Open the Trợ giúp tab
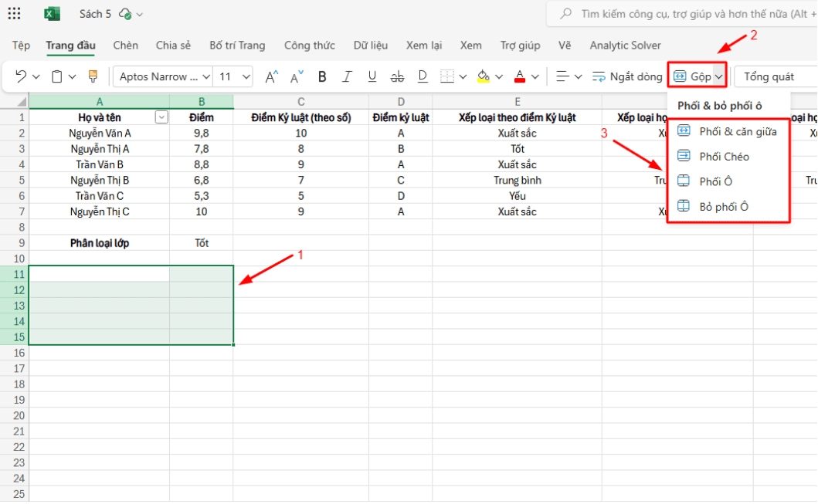The image size is (818, 504). click(520, 46)
